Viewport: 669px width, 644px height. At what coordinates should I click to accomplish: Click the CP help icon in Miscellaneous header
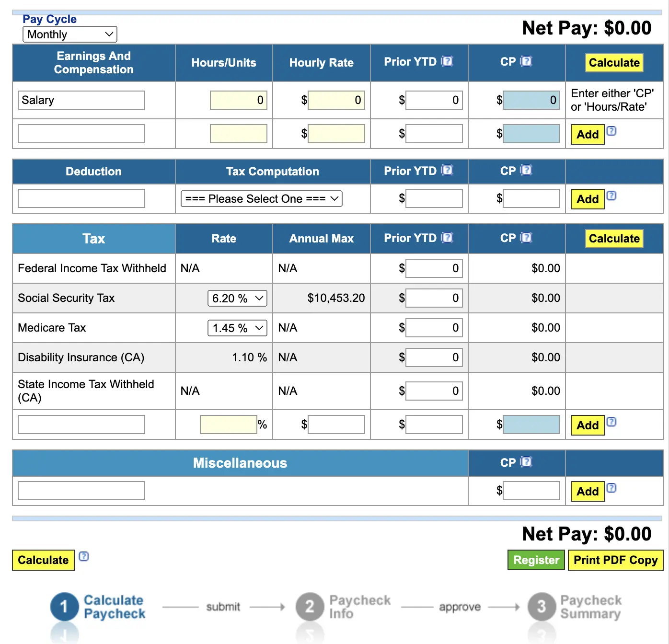click(527, 461)
